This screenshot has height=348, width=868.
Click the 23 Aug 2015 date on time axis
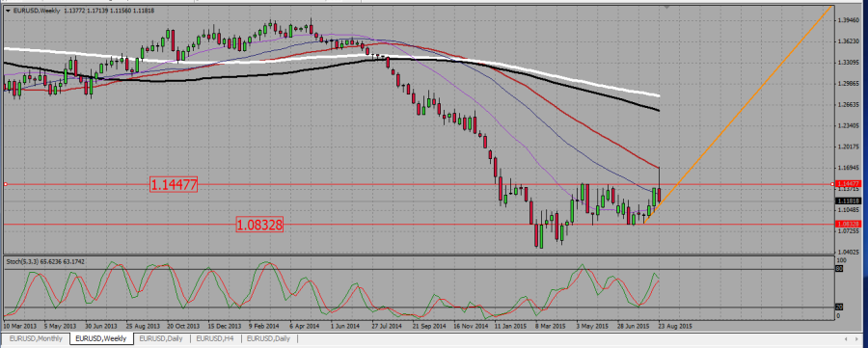tap(675, 327)
